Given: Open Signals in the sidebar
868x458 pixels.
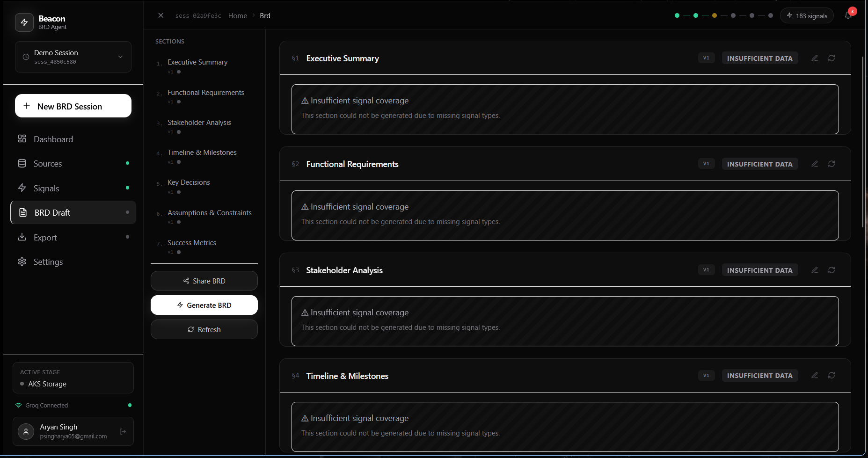Looking at the screenshot, I should click(46, 188).
